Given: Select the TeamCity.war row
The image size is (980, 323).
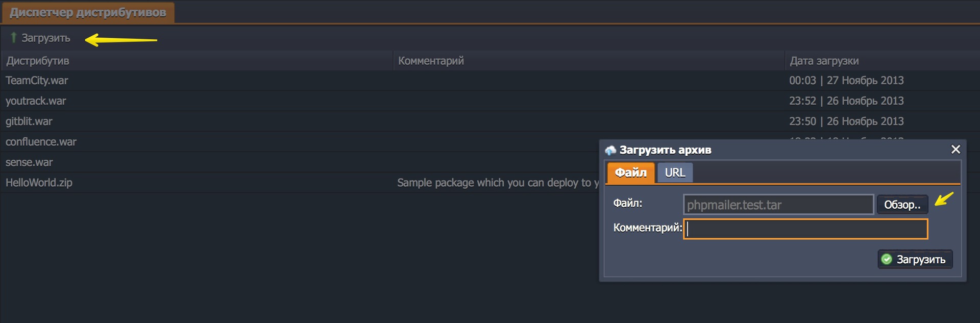Looking at the screenshot, I should (37, 81).
